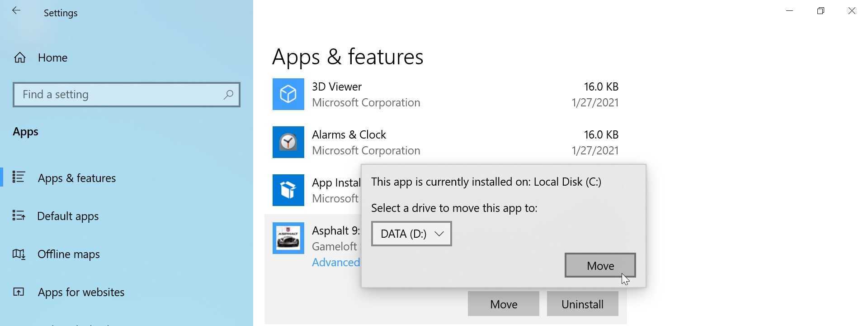Go to Settings Home
Viewport: 868px width, 326px height.
tap(52, 58)
